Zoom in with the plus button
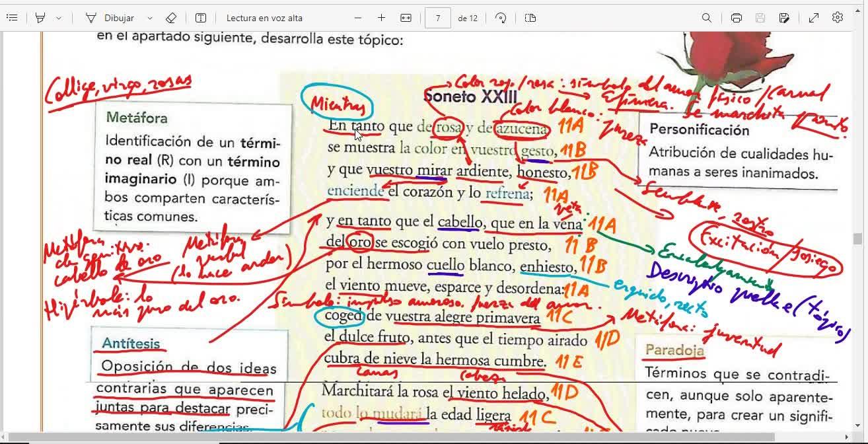The image size is (868, 444). (381, 18)
